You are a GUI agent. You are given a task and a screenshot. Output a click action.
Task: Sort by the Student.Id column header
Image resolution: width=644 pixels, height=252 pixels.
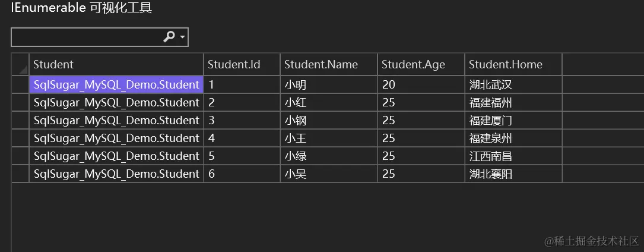(242, 64)
